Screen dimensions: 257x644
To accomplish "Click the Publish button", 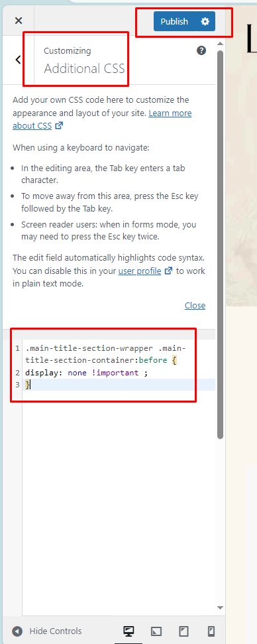I will click(x=175, y=21).
